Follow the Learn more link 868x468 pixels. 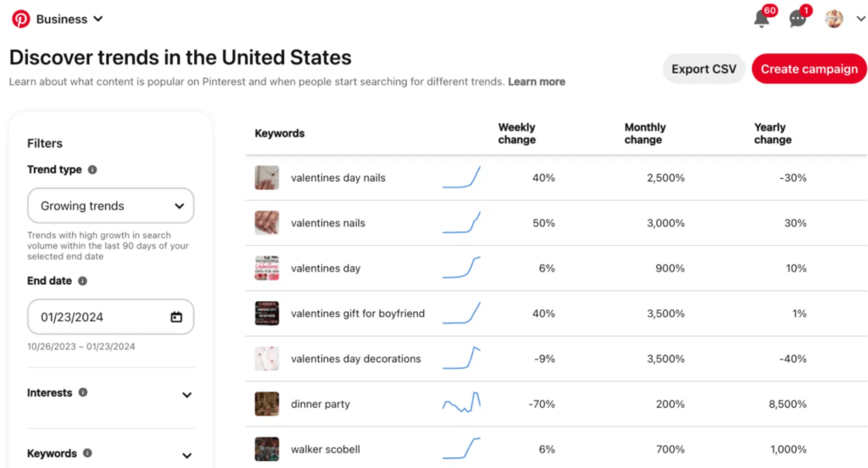point(537,82)
